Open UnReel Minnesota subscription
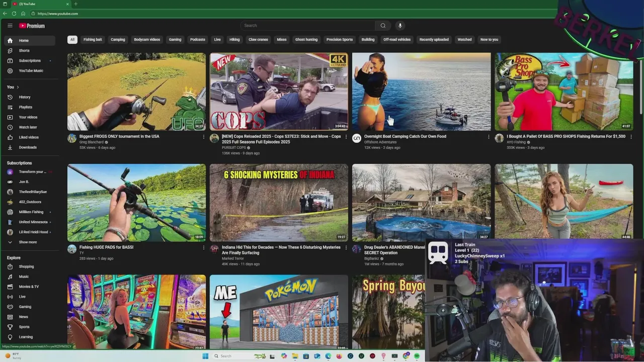 point(30,222)
